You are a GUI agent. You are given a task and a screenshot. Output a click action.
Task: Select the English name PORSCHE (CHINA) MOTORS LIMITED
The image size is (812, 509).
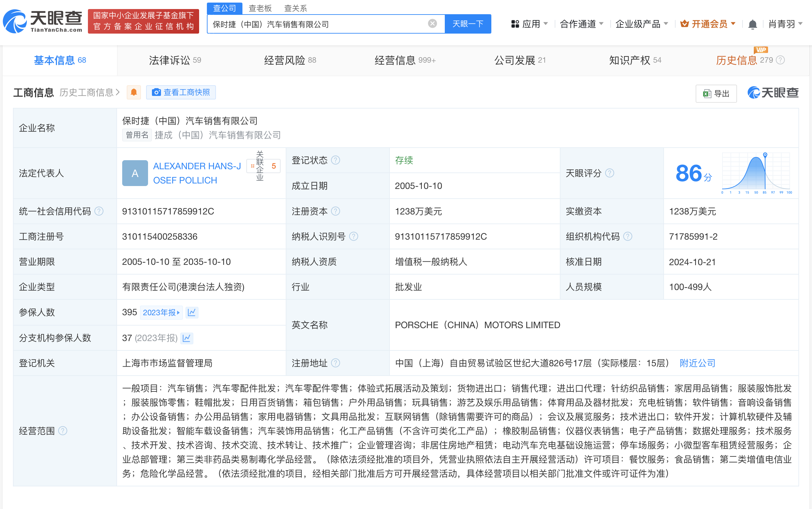coord(477,325)
